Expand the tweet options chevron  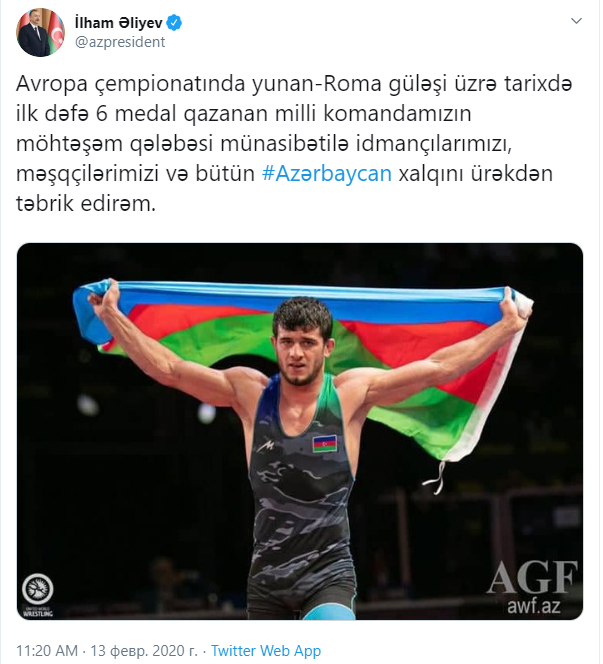pyautogui.click(x=576, y=21)
